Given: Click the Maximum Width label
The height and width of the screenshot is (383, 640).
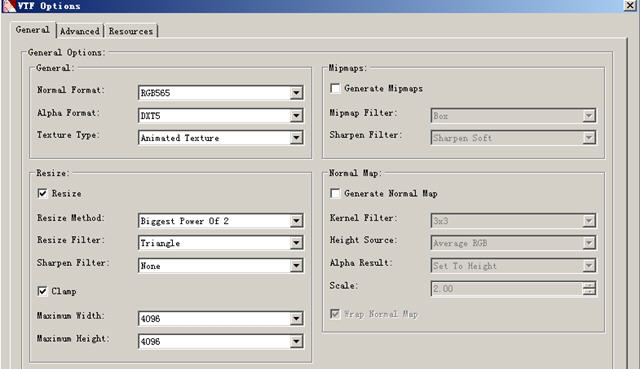Looking at the screenshot, I should click(71, 316).
